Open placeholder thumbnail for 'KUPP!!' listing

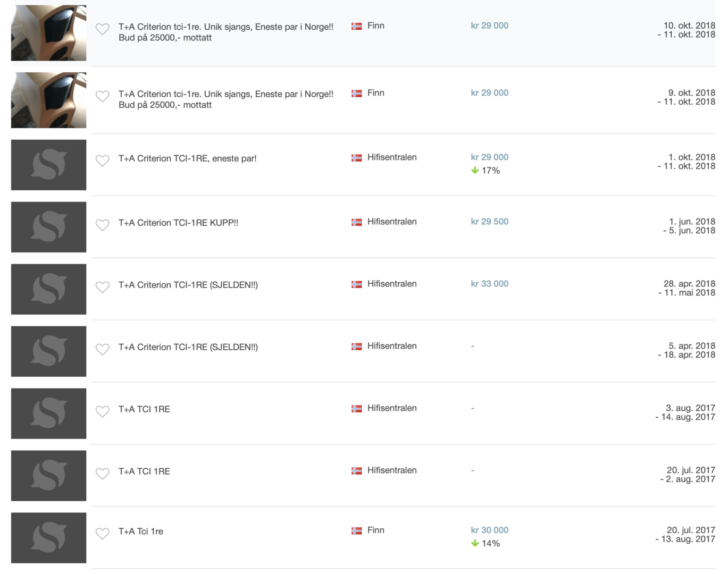(x=48, y=227)
